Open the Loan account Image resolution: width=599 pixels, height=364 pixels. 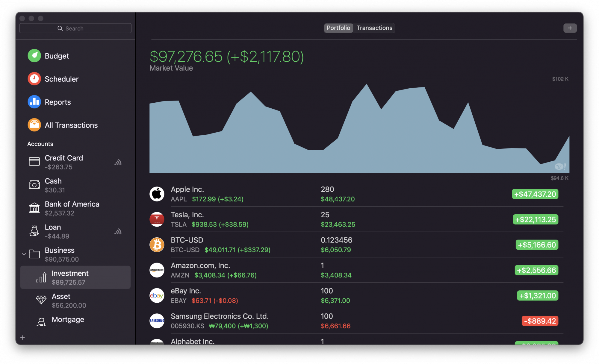(53, 231)
